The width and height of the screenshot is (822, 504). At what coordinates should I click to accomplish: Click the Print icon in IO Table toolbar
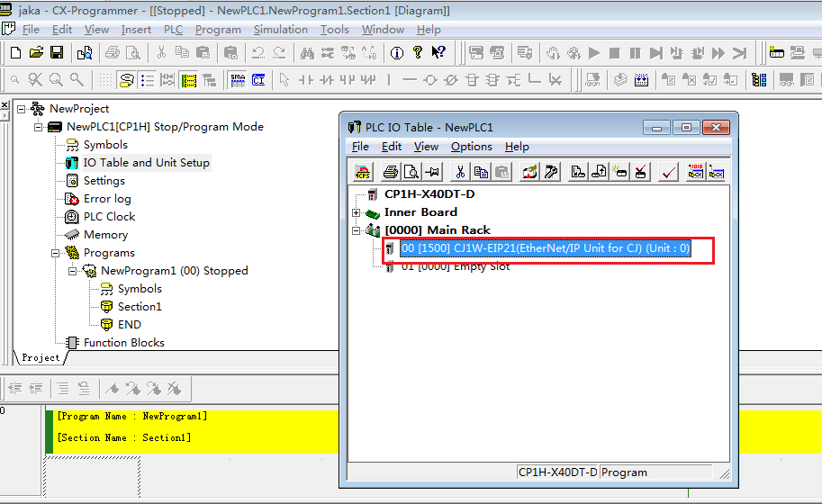(x=391, y=172)
